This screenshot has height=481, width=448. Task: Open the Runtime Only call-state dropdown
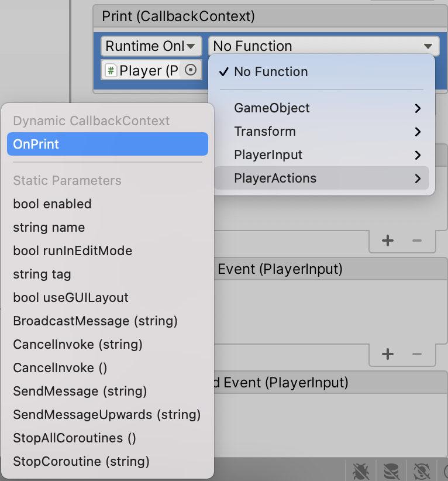151,46
